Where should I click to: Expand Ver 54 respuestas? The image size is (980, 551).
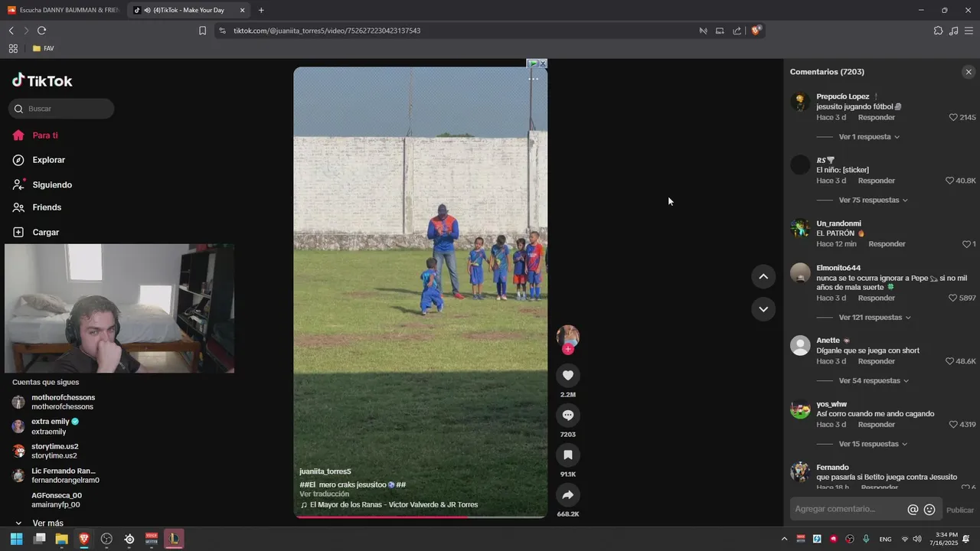(x=874, y=381)
